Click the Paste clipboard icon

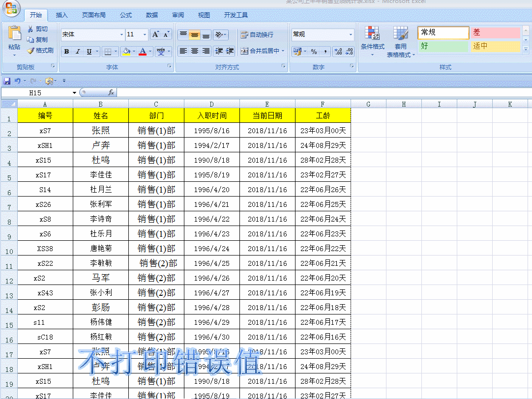[x=15, y=34]
